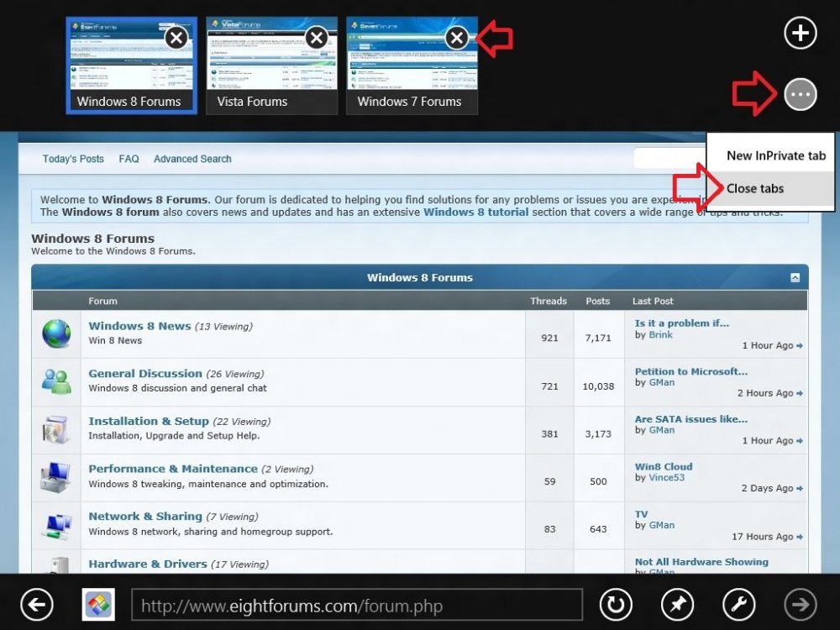Open a new tab with plus button

coord(801,34)
